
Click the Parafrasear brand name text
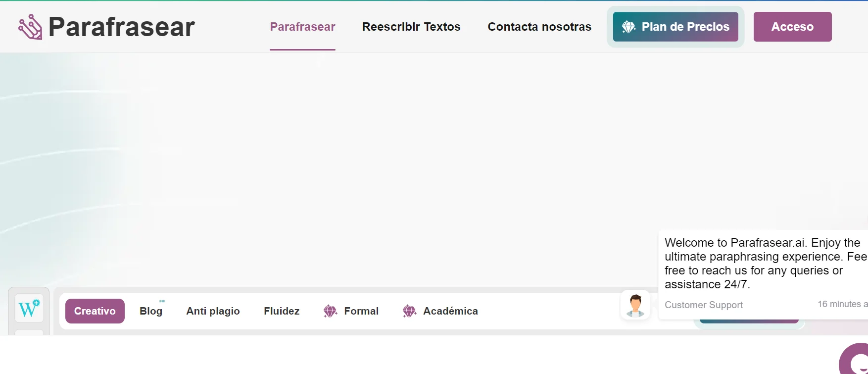pyautogui.click(x=122, y=27)
